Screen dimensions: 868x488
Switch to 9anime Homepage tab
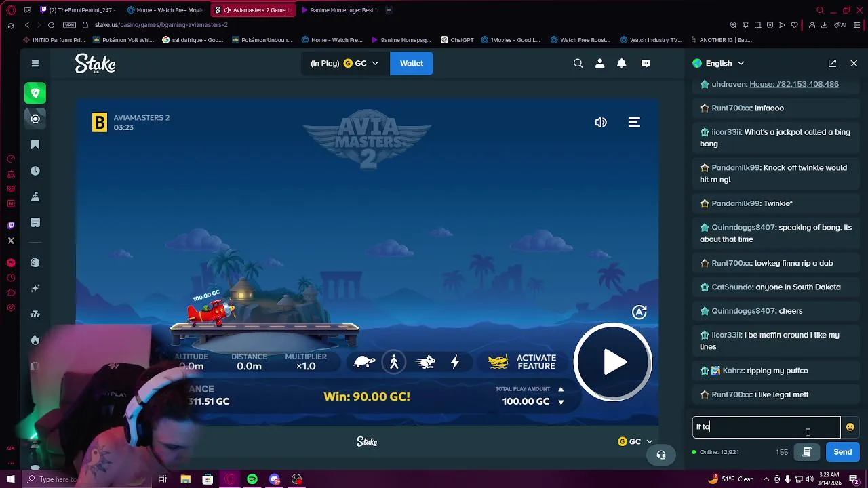339,10
